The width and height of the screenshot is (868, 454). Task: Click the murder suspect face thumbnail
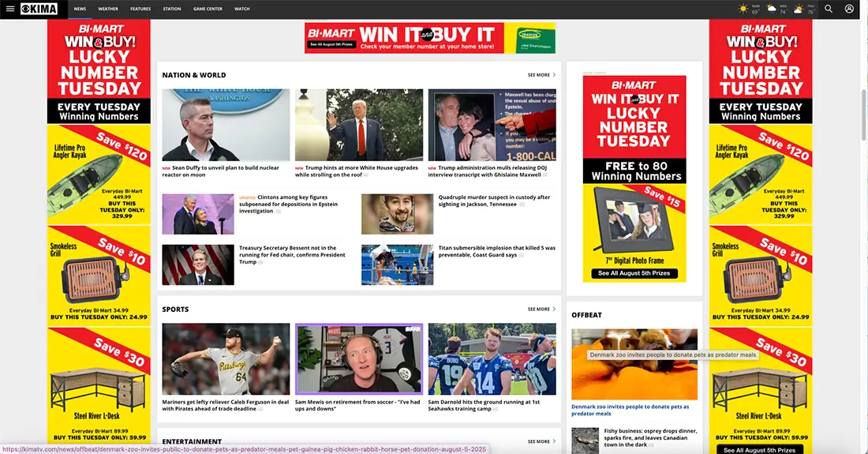tap(398, 214)
